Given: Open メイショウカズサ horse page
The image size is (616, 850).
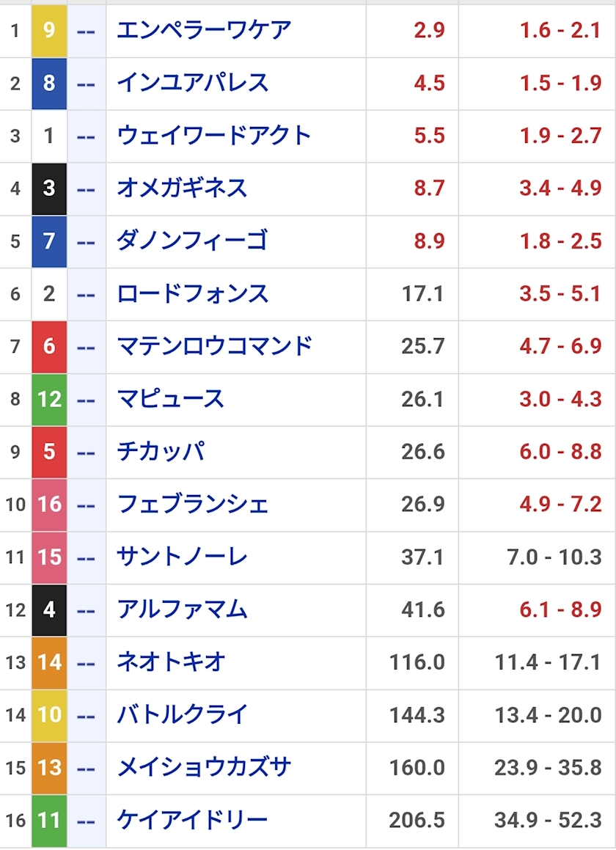Looking at the screenshot, I should pos(204,768).
